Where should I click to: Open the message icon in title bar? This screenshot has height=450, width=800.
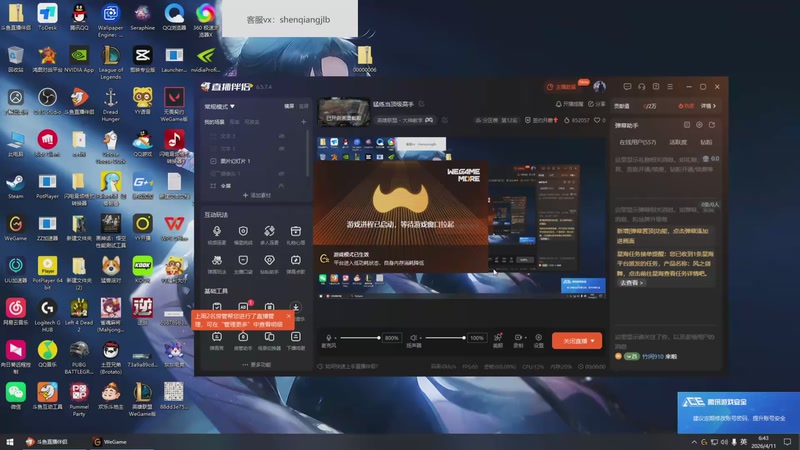click(x=627, y=87)
